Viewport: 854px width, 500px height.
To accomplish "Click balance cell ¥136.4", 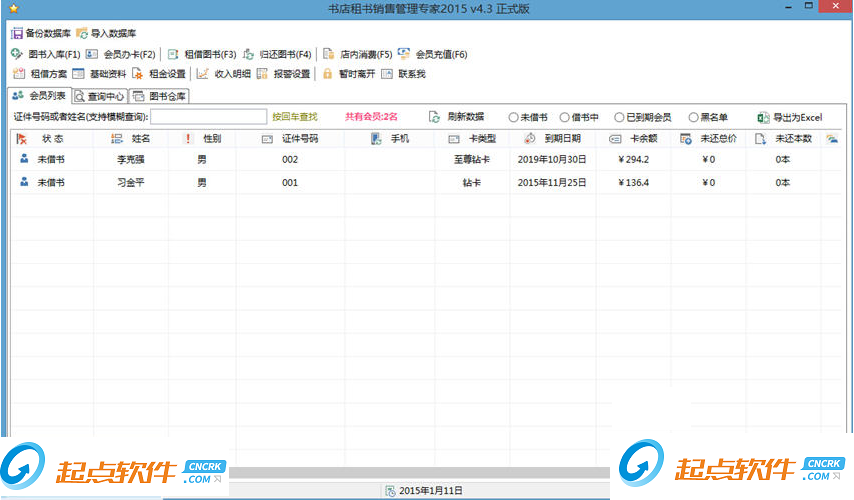I will [x=633, y=182].
